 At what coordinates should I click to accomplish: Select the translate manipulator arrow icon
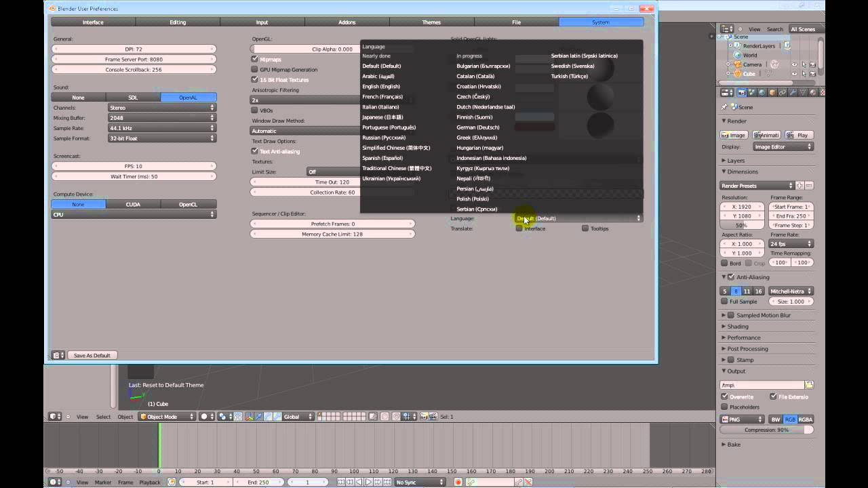click(x=260, y=416)
